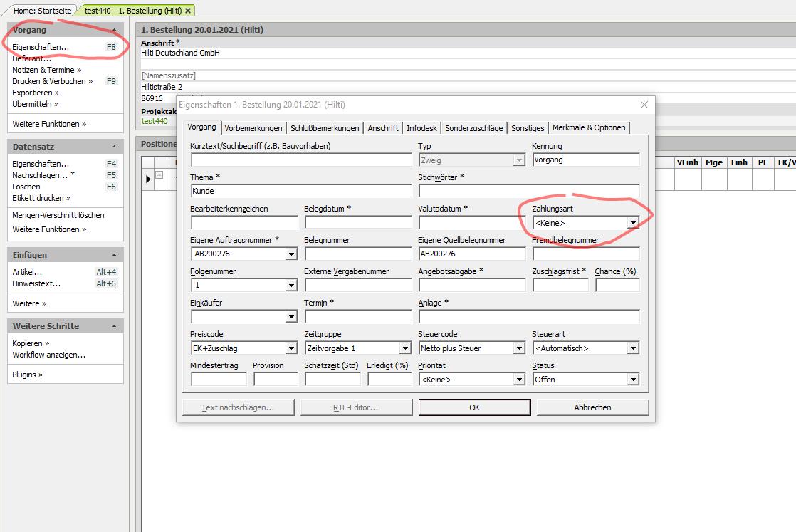Click Workflow anzeigen in Weitere Schritte

[48, 355]
